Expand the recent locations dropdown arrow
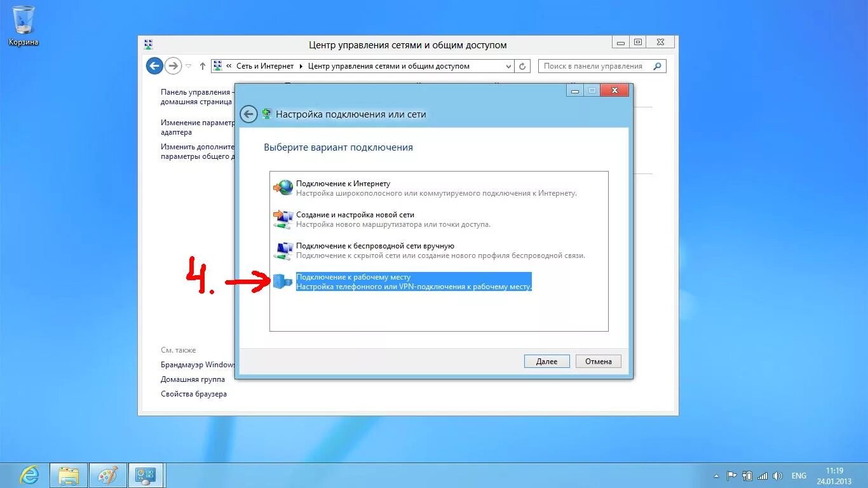The image size is (868, 488). click(189, 65)
